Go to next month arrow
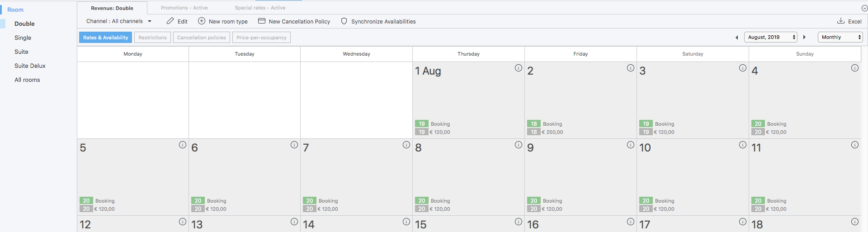The height and width of the screenshot is (232, 868). [x=804, y=37]
